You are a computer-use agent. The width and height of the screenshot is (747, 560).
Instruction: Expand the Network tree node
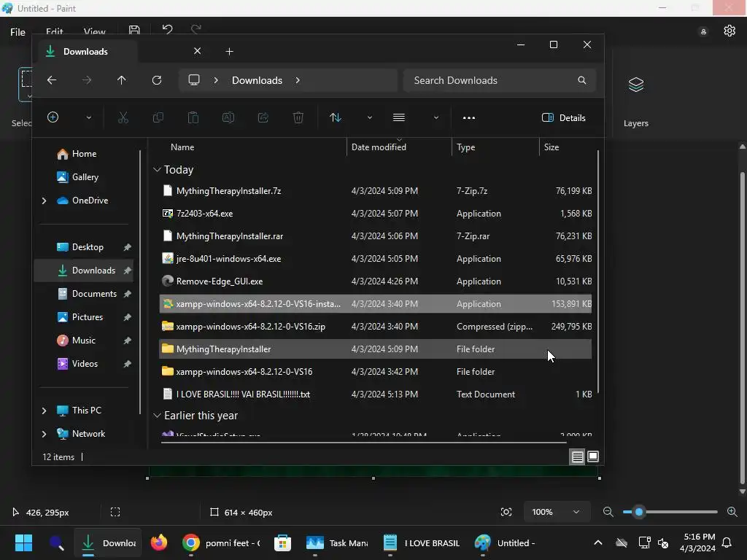[44, 434]
